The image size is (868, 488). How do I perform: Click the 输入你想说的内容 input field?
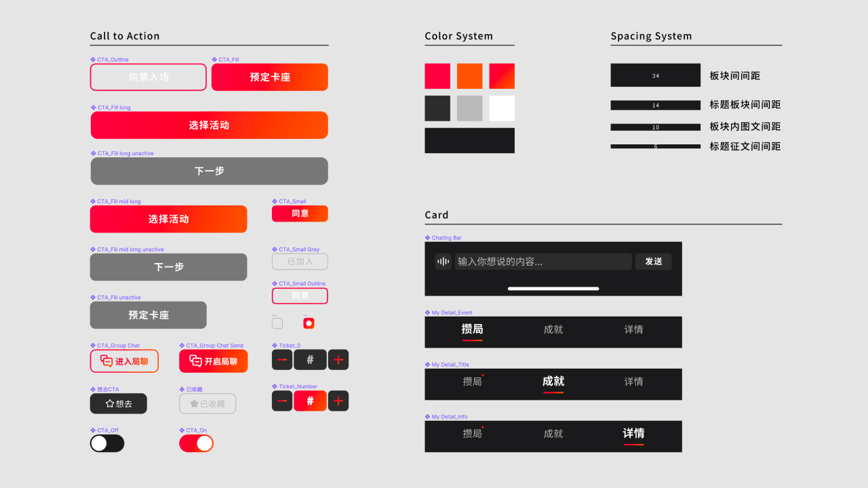543,262
